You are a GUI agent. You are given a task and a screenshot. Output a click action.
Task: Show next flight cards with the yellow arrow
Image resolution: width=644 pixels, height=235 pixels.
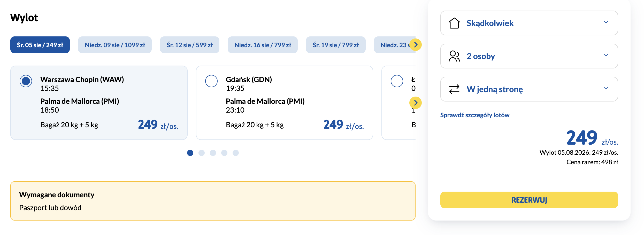tap(416, 103)
